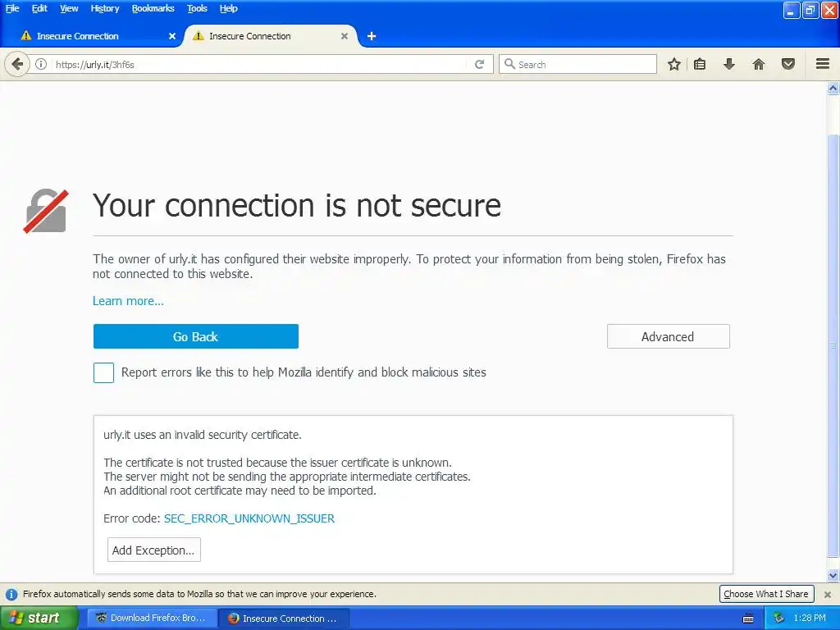Click Add Exception button
840x630 pixels.
coord(153,550)
